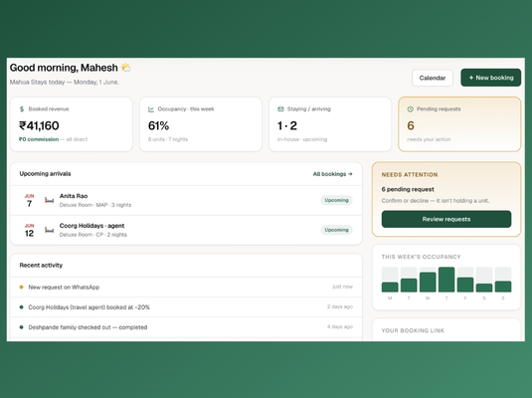Open the Coorg Holidays booked at -20% activity
Image resolution: width=532 pixels, height=398 pixels.
click(186, 307)
